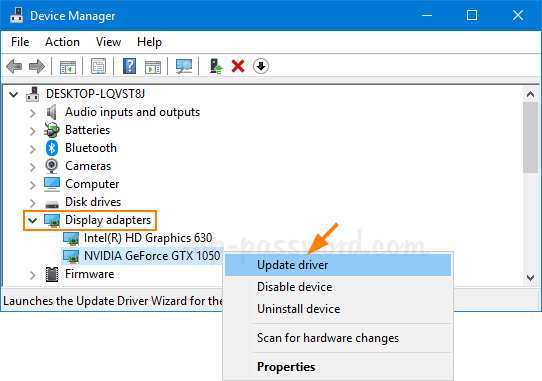Click the Display adapters category icon
This screenshot has height=381, width=542.
click(52, 221)
